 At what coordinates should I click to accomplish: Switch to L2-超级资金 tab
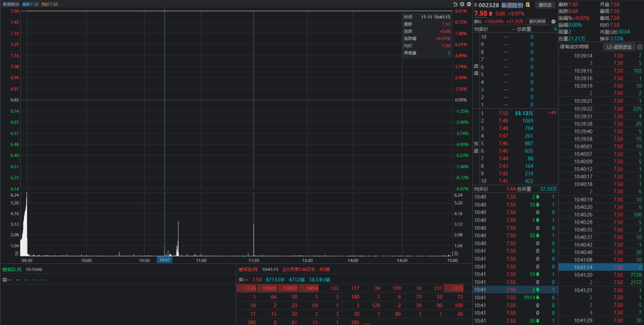click(619, 47)
